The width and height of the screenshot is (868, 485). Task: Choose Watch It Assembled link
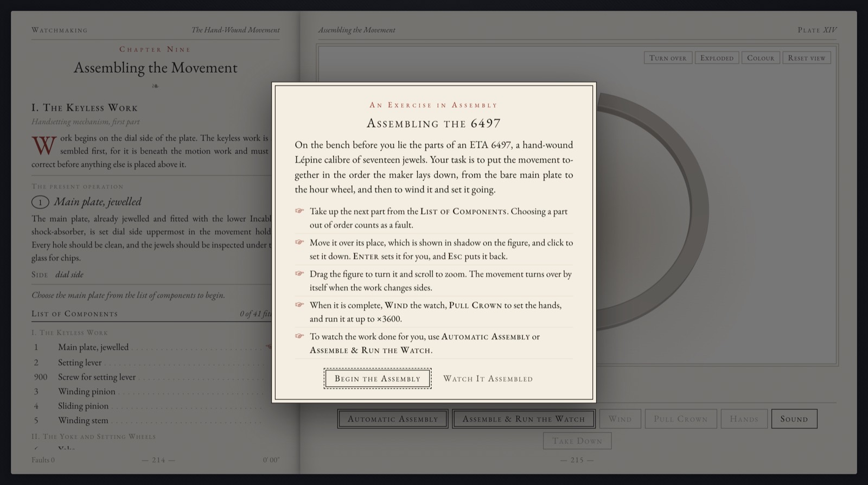[488, 379]
